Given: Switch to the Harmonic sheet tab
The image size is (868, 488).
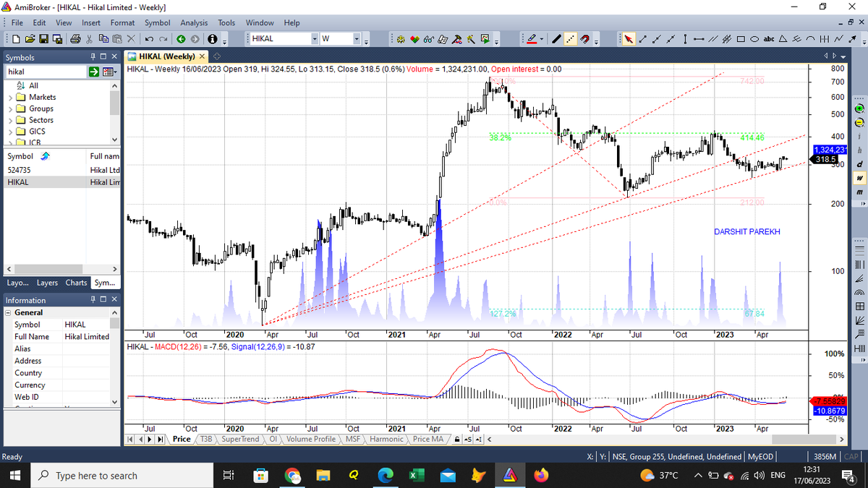Looking at the screenshot, I should click(x=386, y=439).
